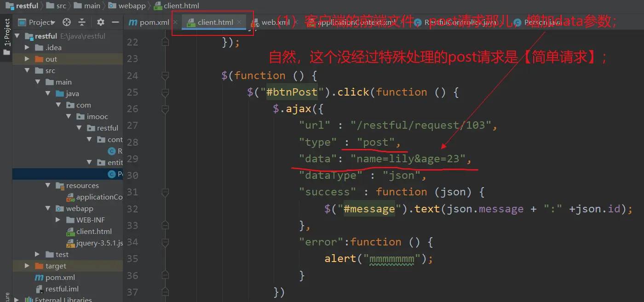Click the Maven icon on pom.xml tab
This screenshot has height=302, width=644.
133,22
